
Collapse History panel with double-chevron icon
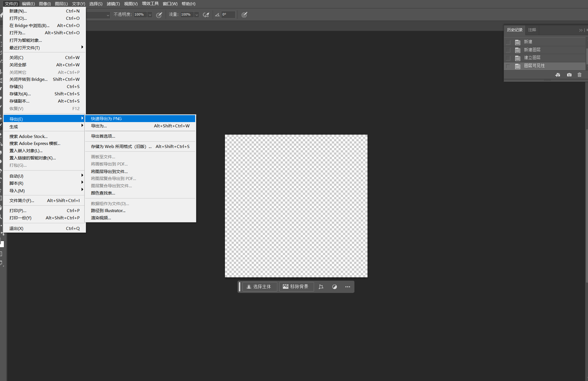click(580, 30)
